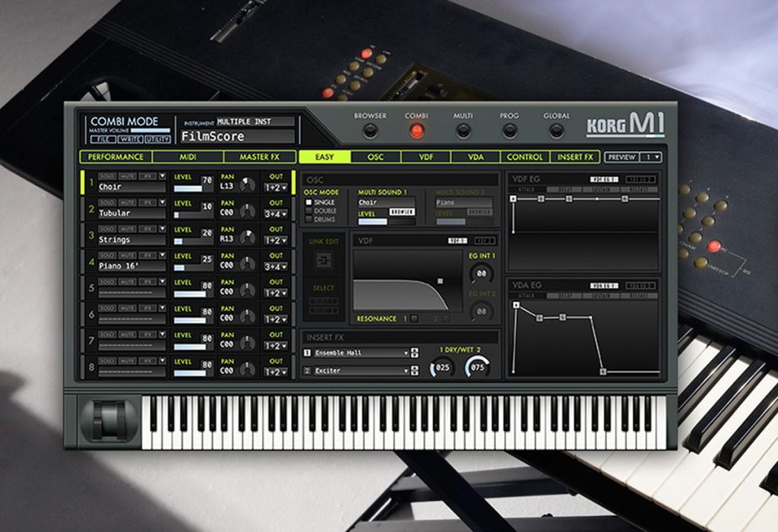Open the Strings part output dropdown

click(x=276, y=241)
